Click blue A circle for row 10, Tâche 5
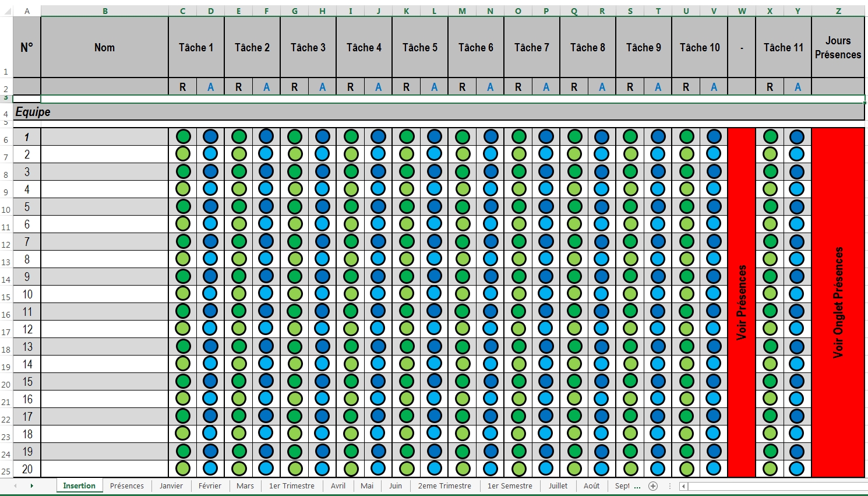The image size is (868, 496). click(435, 294)
